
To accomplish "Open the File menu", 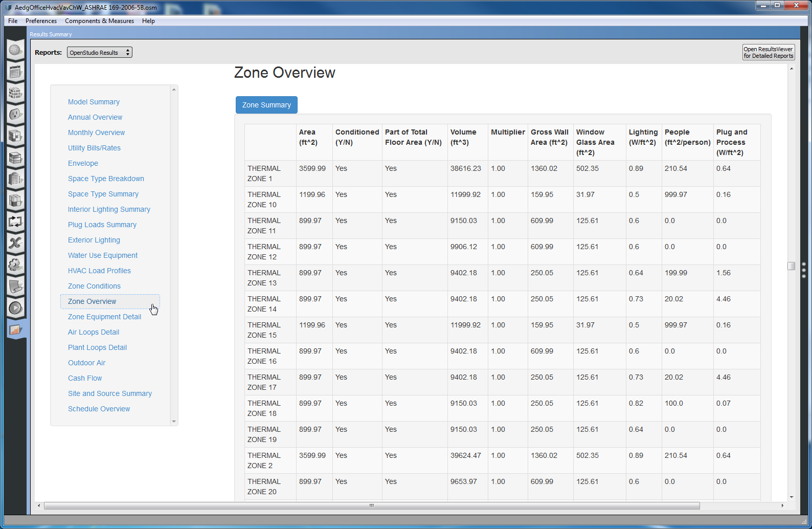I will coord(13,21).
